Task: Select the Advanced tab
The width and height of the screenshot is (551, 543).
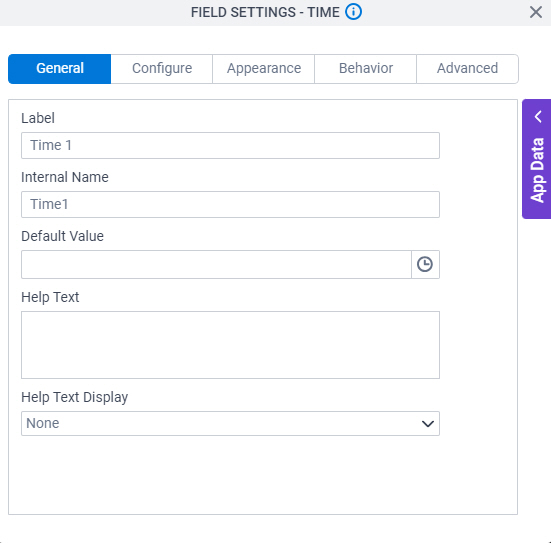Action: click(x=467, y=69)
